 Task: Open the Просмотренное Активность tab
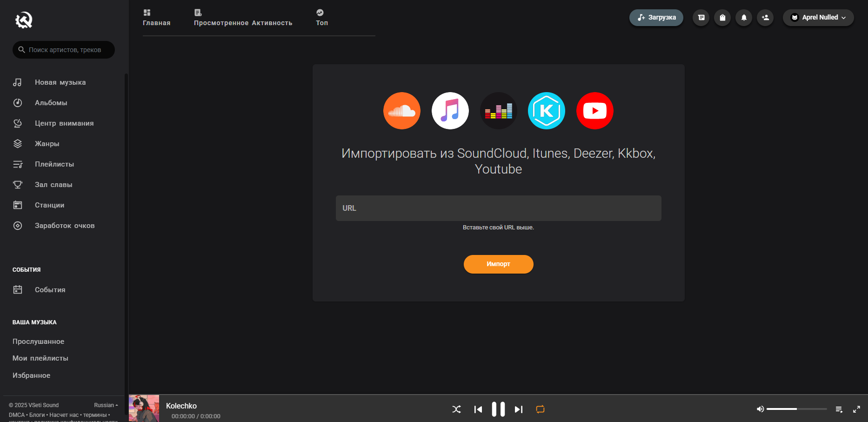click(x=243, y=18)
